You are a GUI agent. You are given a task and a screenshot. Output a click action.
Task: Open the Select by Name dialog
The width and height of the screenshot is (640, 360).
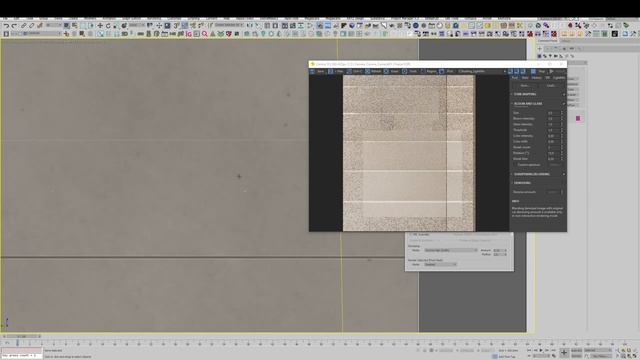tap(75, 25)
